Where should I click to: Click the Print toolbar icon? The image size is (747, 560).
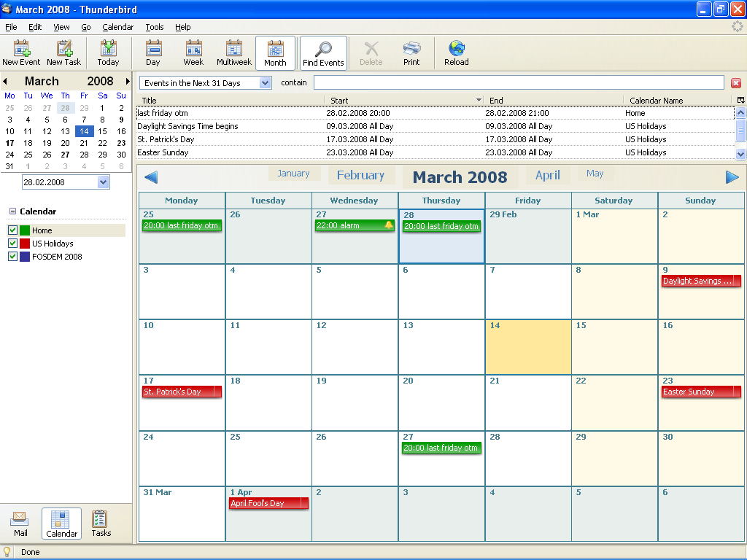click(x=411, y=52)
